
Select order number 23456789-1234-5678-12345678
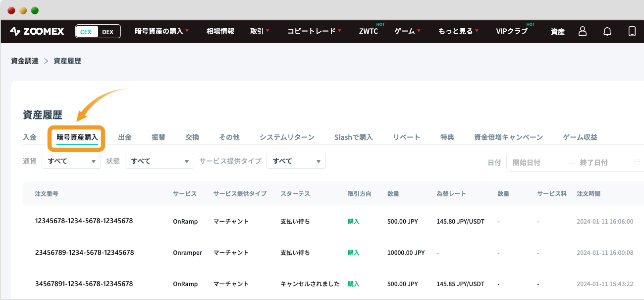[x=84, y=252]
